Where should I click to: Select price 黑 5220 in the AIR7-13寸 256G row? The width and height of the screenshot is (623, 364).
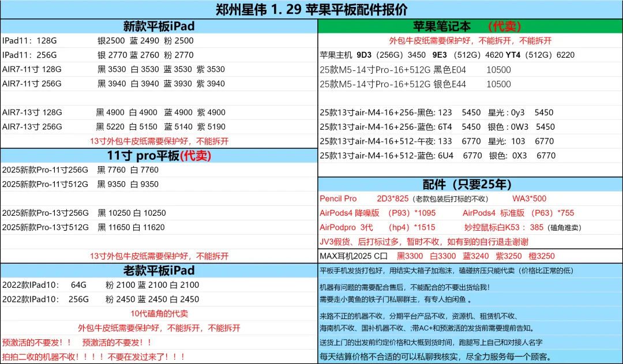pyautogui.click(x=110, y=127)
